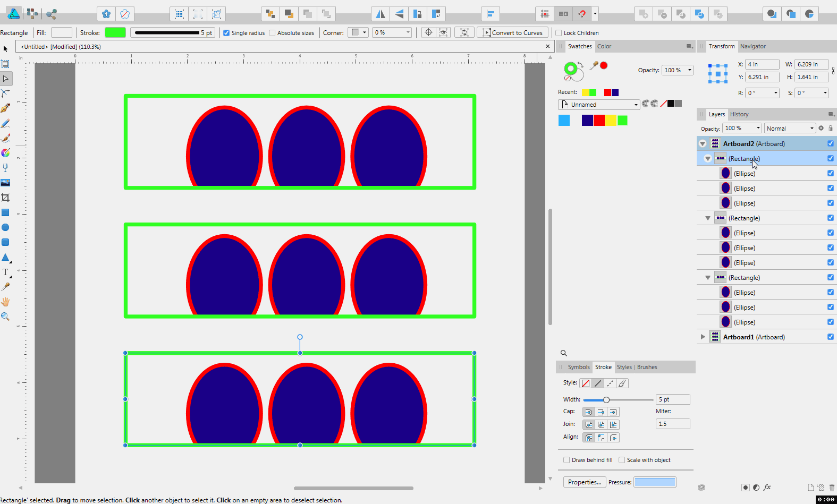Click the Fill color swatch
Screen dimensions: 837x504
click(61, 32)
